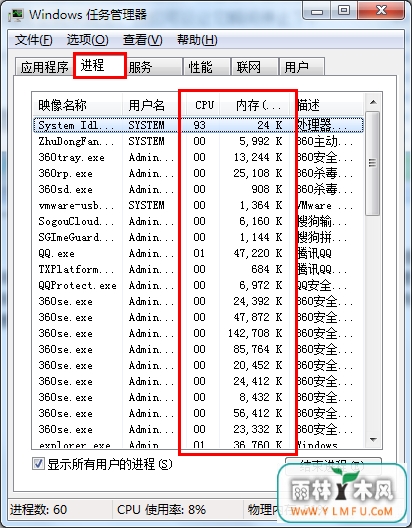The height and width of the screenshot is (528, 412).
Task: Click the process list scrollbar thumb
Action: (373, 163)
